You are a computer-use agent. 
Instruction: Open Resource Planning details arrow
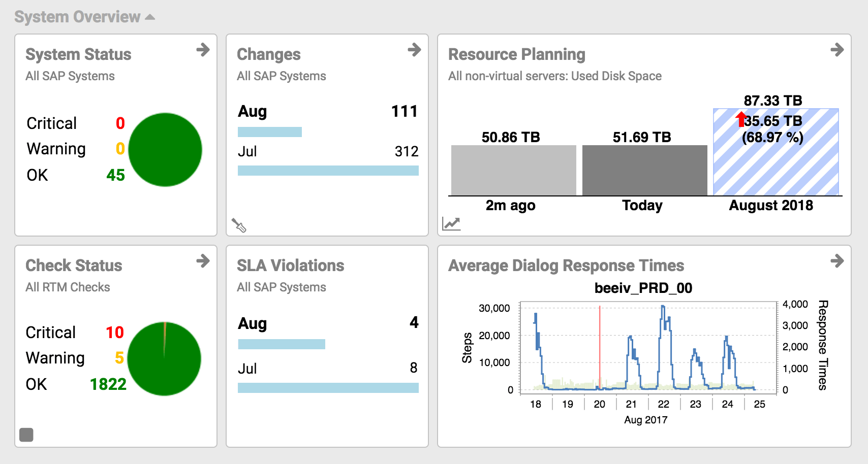coord(836,50)
